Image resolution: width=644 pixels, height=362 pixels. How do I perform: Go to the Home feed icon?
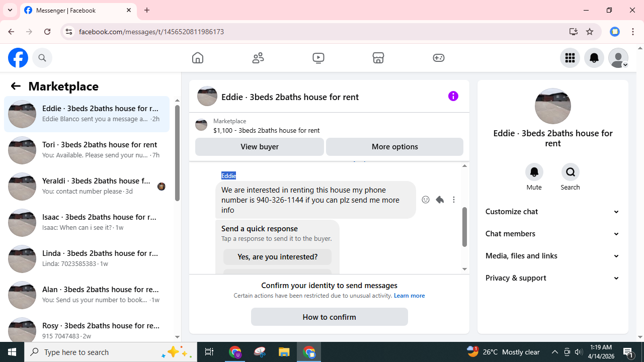[x=198, y=58]
